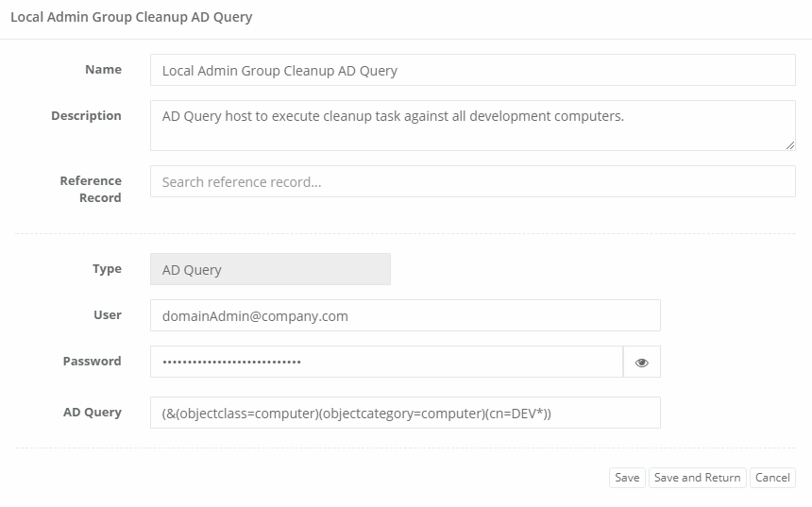Click the Reference Record label
The image size is (812, 507).
(x=91, y=189)
